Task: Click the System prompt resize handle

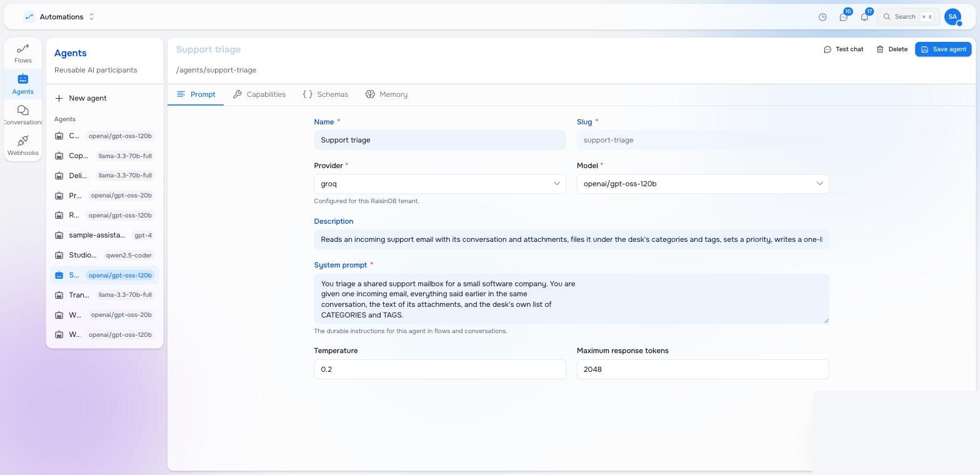Action: click(825, 320)
